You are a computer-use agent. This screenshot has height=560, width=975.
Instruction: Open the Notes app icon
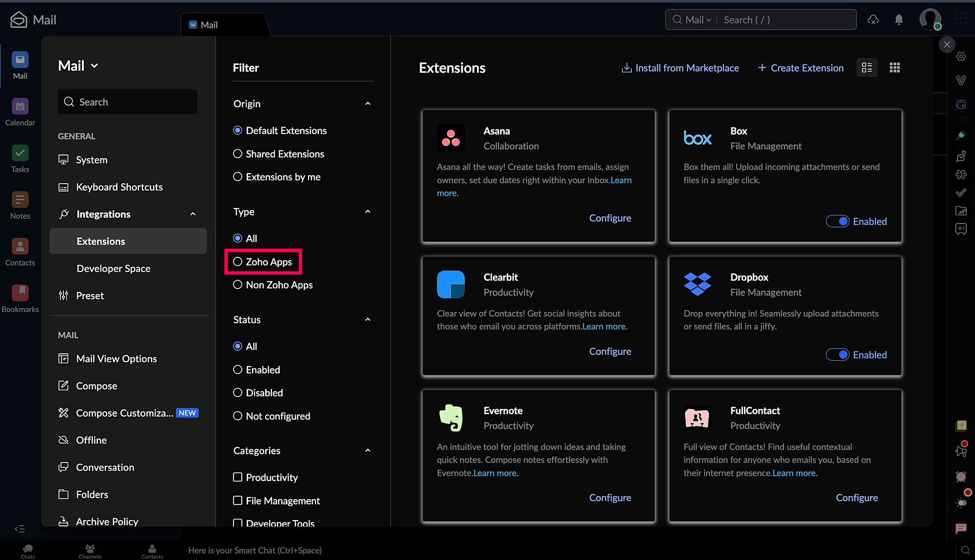pyautogui.click(x=20, y=205)
